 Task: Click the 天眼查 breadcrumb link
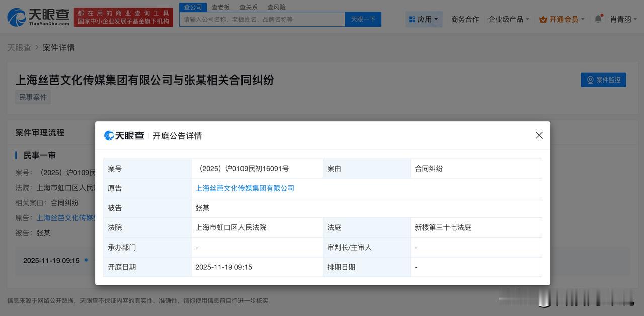[19, 47]
